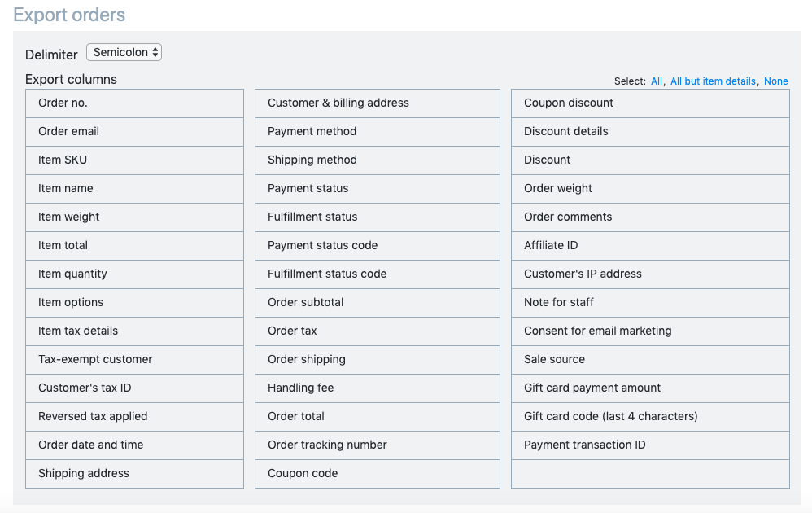Select 'Gift card payment amount' column
This screenshot has width=812, height=513.
[650, 388]
